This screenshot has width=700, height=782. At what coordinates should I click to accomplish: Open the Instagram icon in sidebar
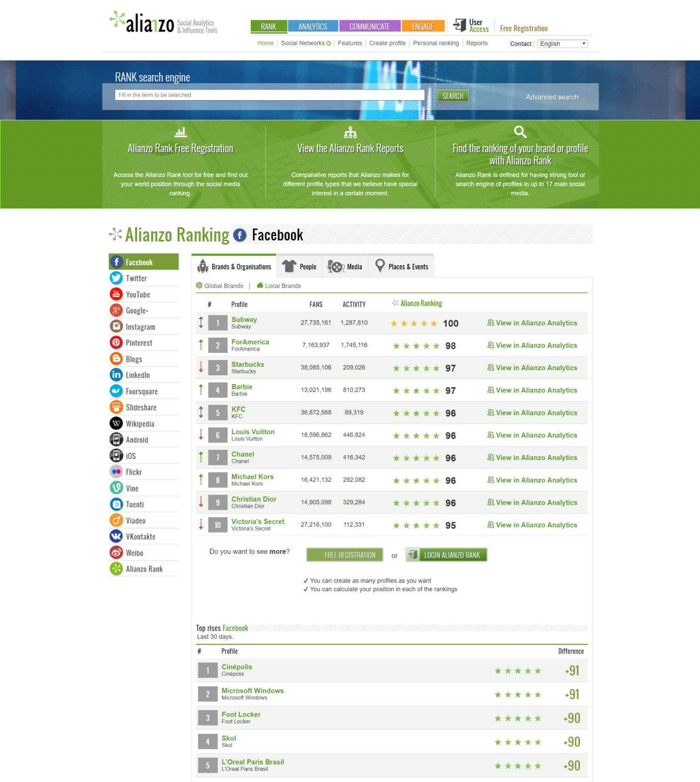coord(116,326)
